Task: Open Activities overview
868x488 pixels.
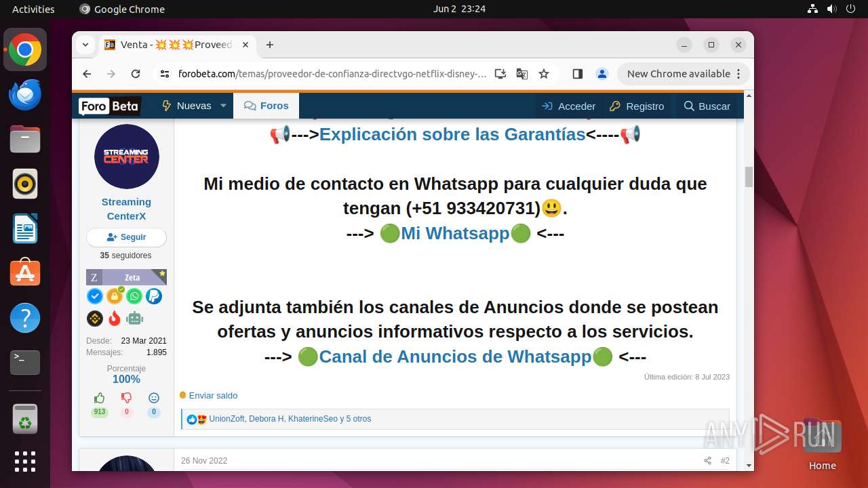Action: pyautogui.click(x=33, y=9)
